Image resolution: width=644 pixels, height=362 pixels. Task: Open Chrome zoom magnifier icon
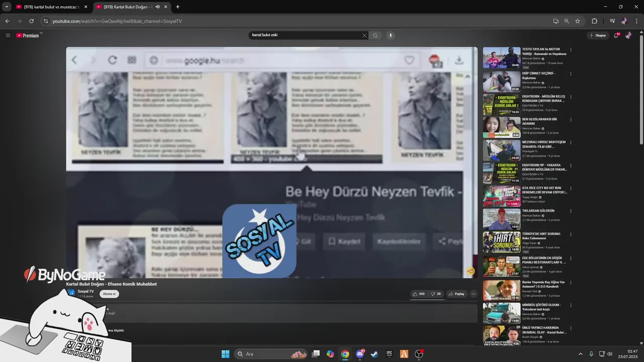point(567,21)
